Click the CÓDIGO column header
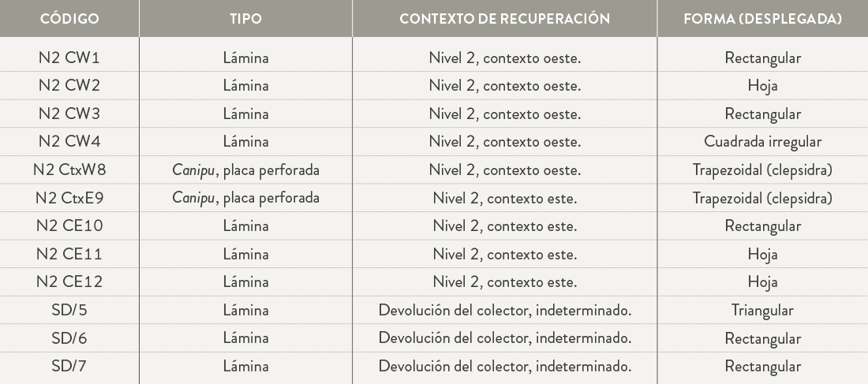Image resolution: width=868 pixels, height=384 pixels. [69, 19]
